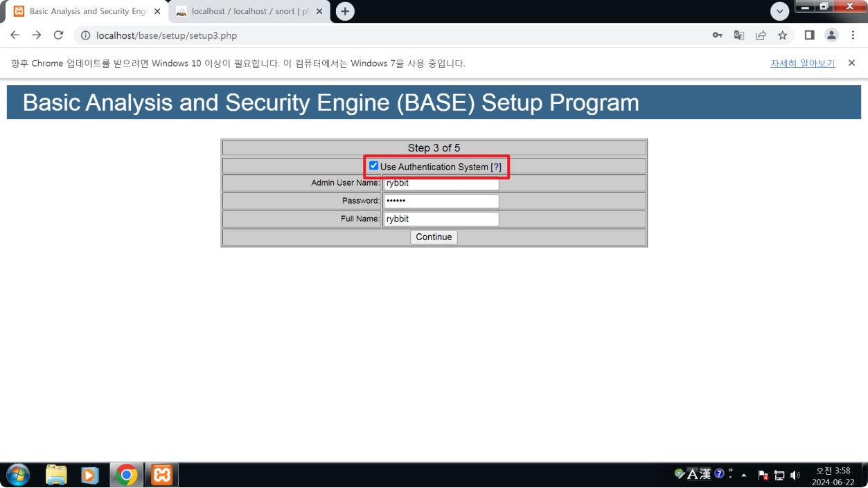Close the phpMyAdmin snort tab
Viewport: 868px width, 488px height.
[x=320, y=12]
